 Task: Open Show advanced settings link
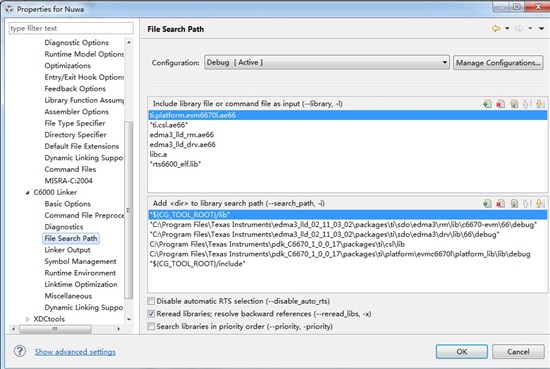[75, 352]
